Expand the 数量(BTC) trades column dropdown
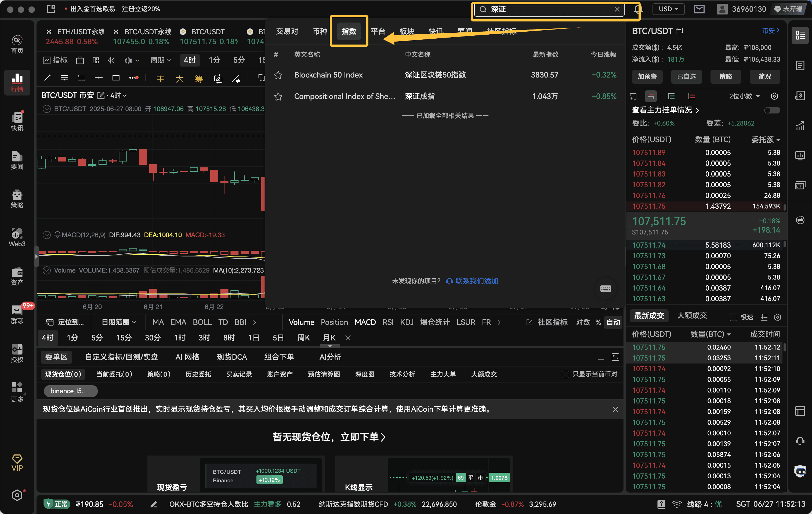 [x=711, y=334]
